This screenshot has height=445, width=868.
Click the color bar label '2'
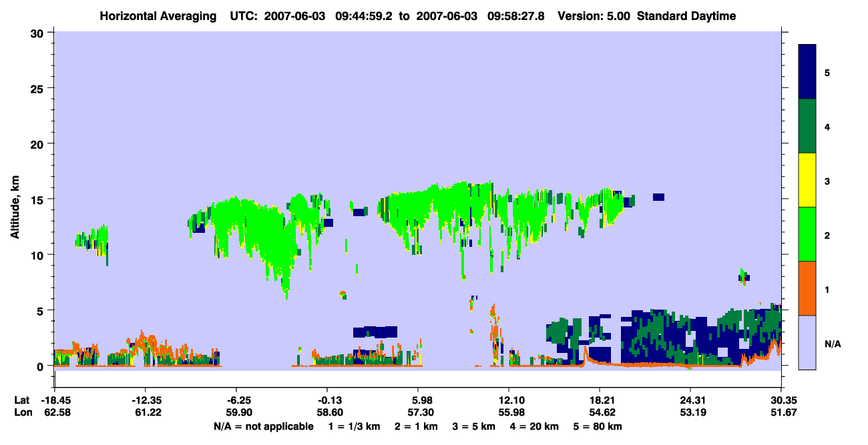click(827, 234)
